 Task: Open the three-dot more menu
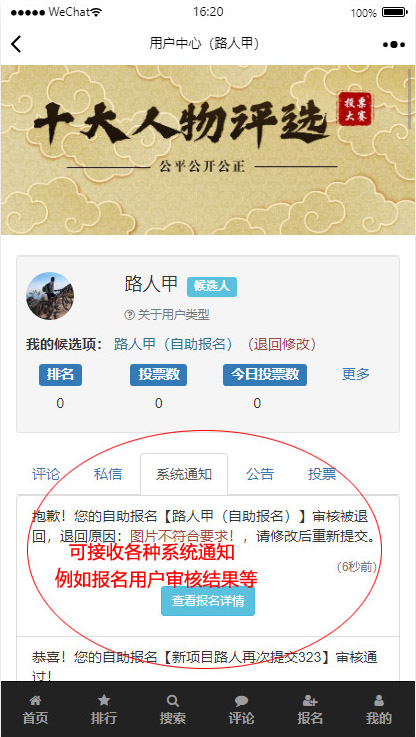pos(394,45)
